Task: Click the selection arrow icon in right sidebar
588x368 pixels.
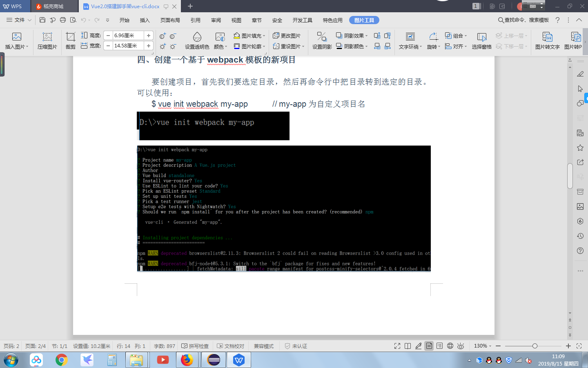Action: tap(580, 89)
